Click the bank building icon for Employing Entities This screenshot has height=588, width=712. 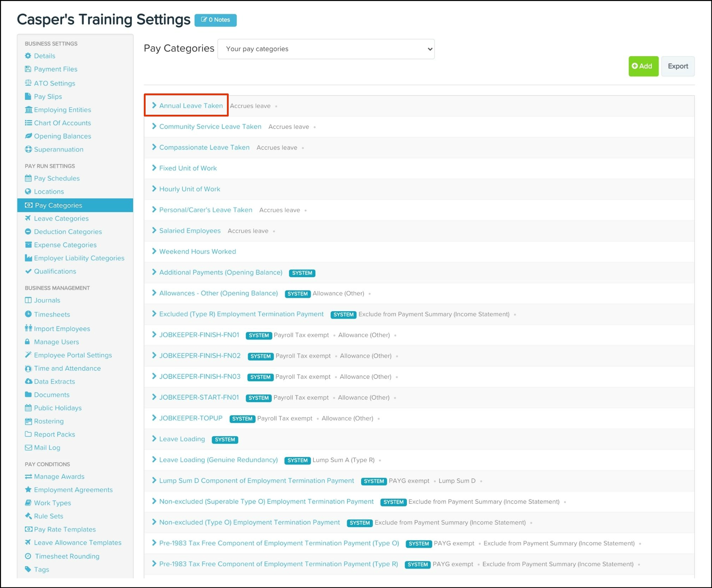pos(28,109)
